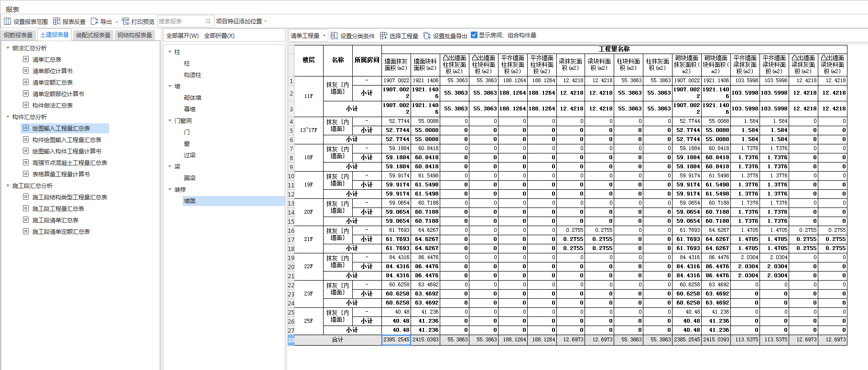Click 全部展开(W) button
This screenshot has height=370, width=868.
(183, 36)
